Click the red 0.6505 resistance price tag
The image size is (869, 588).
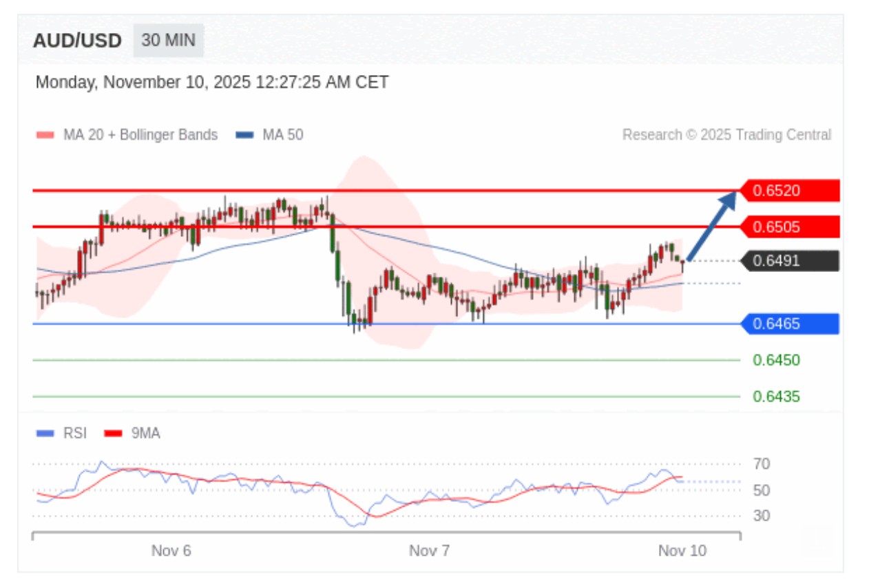click(790, 227)
